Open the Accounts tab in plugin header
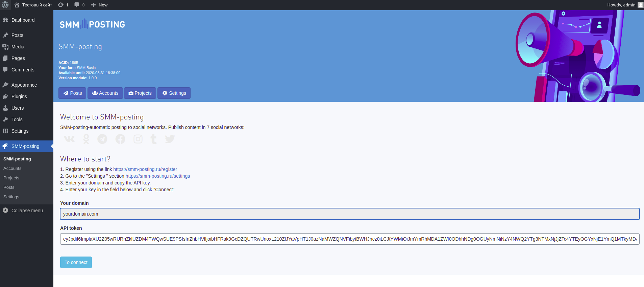This screenshot has width=644, height=287. (x=105, y=93)
